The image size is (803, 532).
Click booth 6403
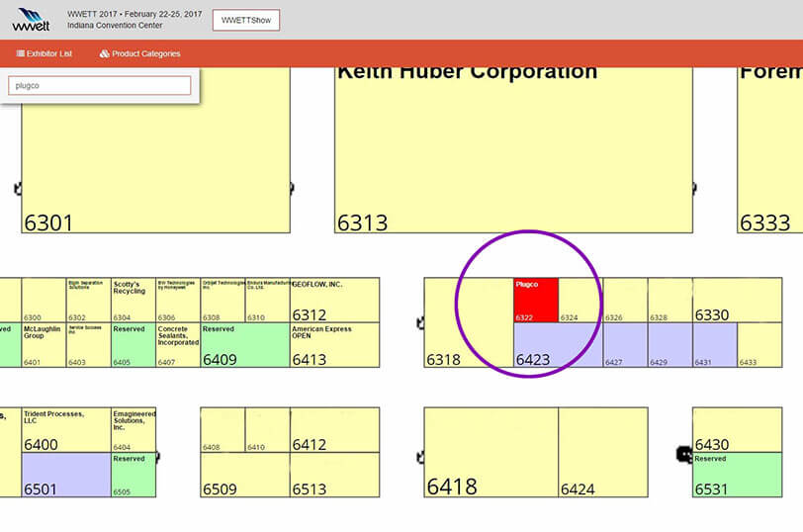pyautogui.click(x=89, y=344)
